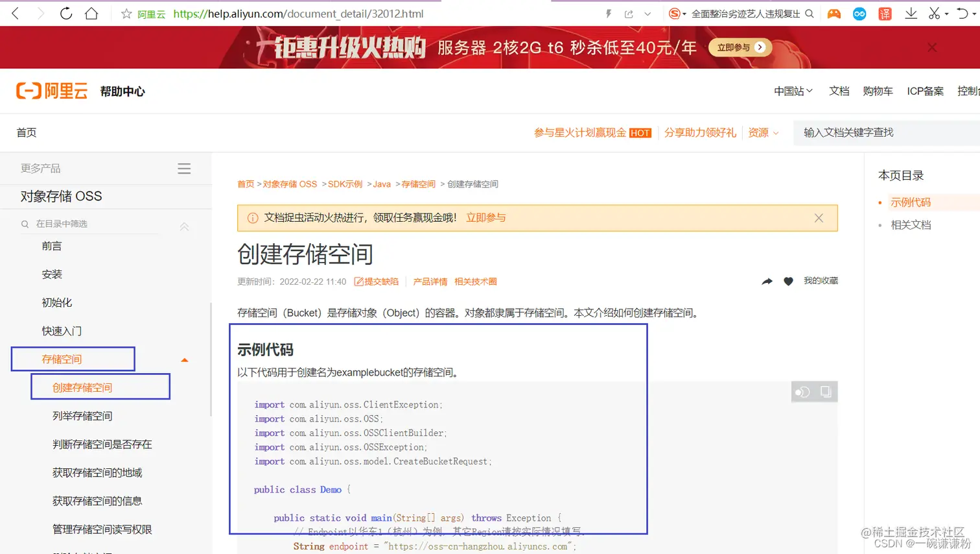Viewport: 980px width, 554px height.
Task: Dismiss the yellow notice with its X
Action: click(819, 218)
